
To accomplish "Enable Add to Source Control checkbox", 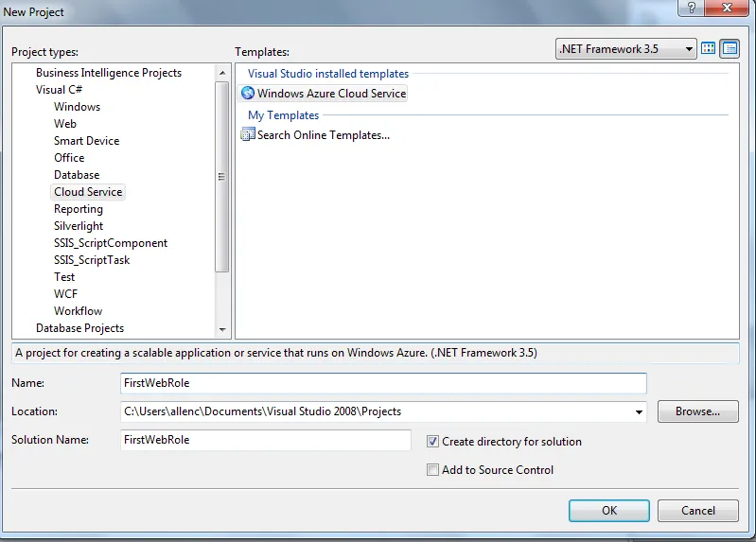I will coord(433,470).
